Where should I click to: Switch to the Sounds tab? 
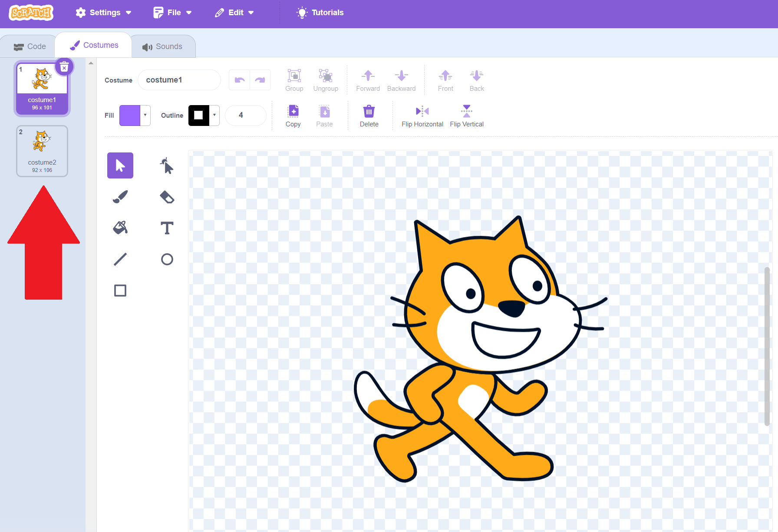[x=163, y=46]
